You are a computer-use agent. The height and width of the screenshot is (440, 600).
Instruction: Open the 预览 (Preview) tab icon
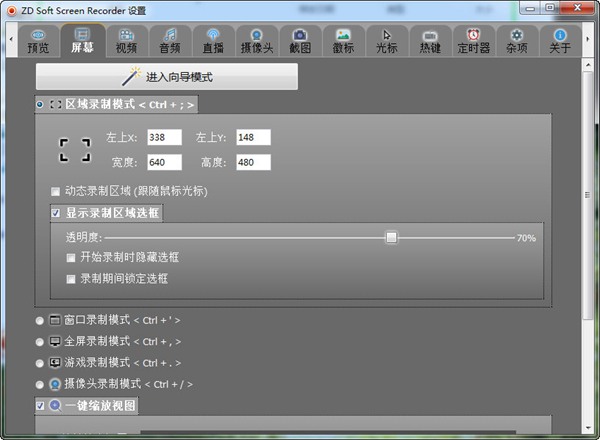(38, 40)
